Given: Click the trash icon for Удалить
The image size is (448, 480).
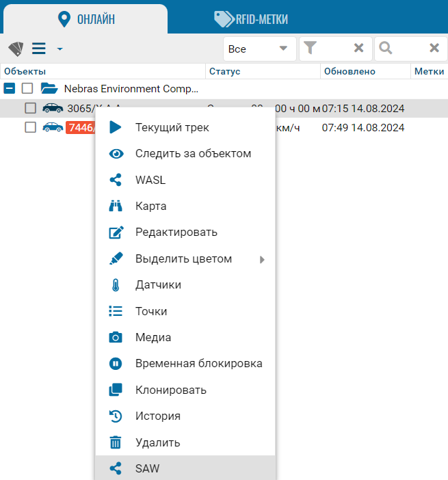Looking at the screenshot, I should (x=116, y=442).
